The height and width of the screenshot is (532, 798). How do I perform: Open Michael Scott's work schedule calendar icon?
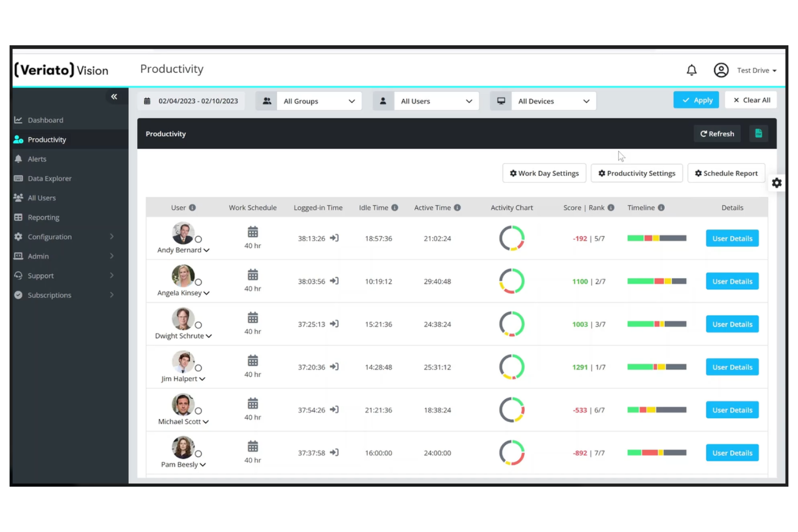point(252,404)
